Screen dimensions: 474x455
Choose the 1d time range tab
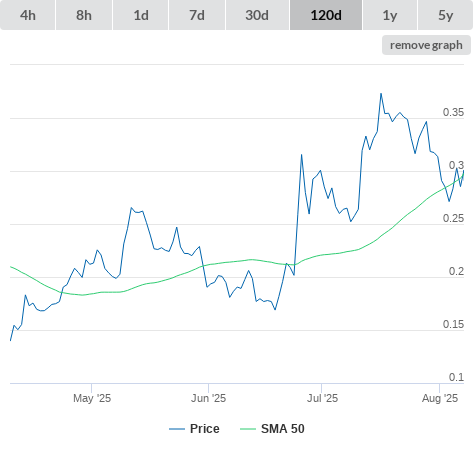coord(141,15)
